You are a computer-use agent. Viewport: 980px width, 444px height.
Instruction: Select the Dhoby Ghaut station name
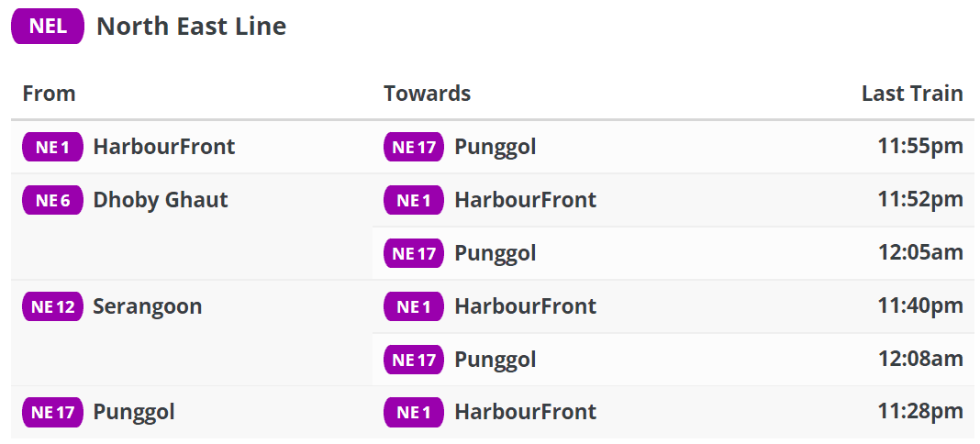coord(161,200)
